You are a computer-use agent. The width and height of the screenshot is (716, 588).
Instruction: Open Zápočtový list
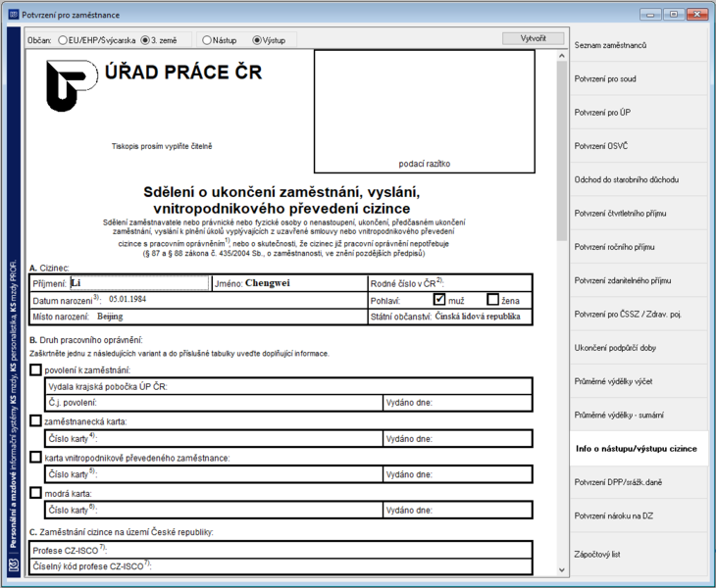coord(639,555)
